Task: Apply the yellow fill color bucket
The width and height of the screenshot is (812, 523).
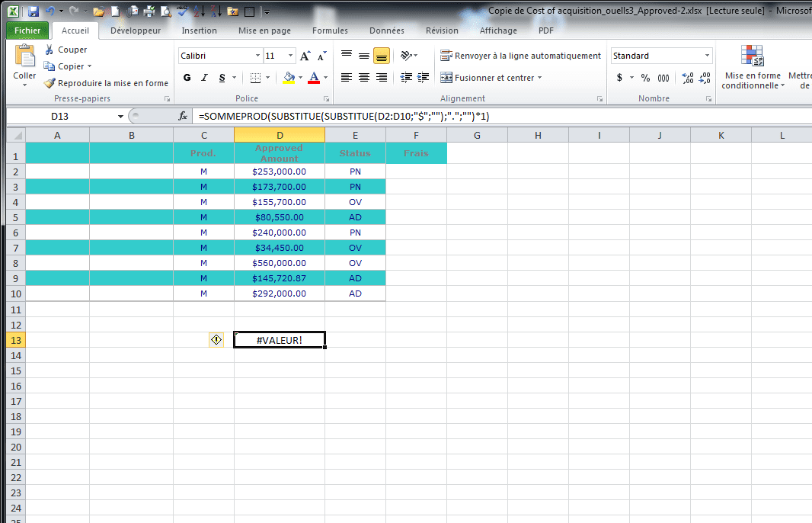Action: coord(289,78)
